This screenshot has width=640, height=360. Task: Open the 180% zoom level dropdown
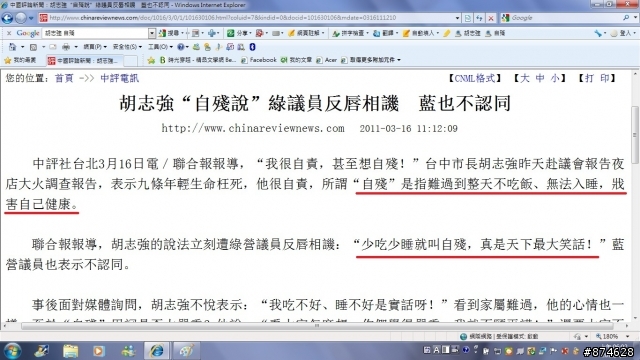click(628, 337)
